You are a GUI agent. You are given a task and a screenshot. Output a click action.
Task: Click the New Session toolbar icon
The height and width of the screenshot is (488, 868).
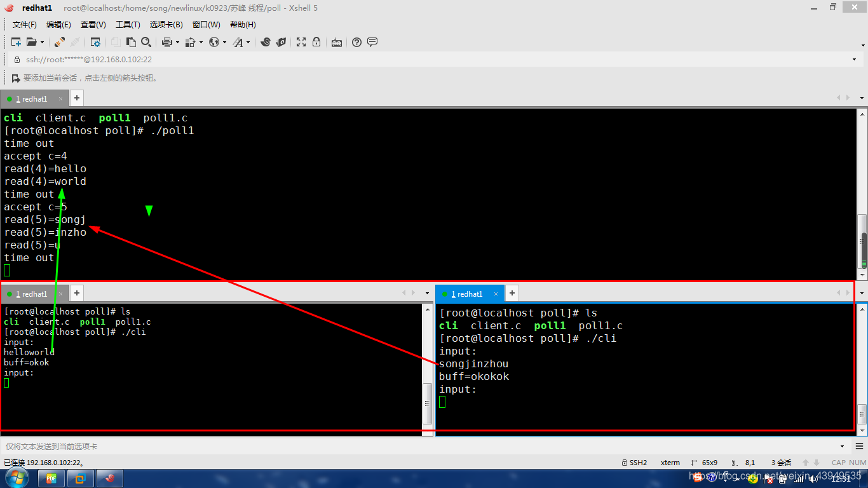17,42
